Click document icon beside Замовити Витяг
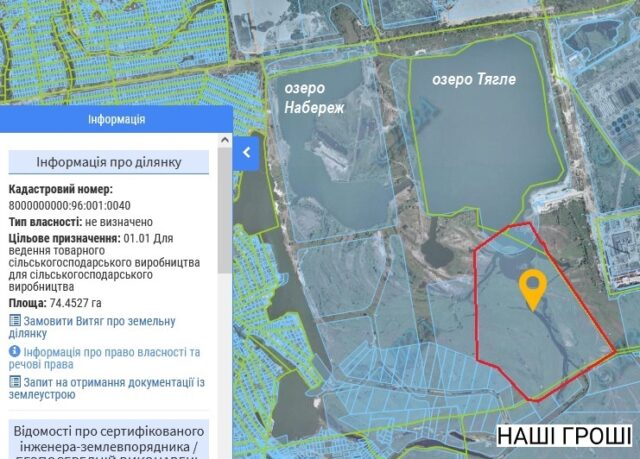640x459 pixels. (x=14, y=321)
